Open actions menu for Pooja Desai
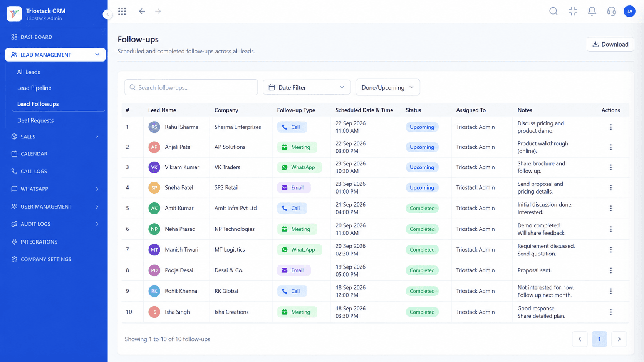The image size is (644, 362). tap(611, 270)
